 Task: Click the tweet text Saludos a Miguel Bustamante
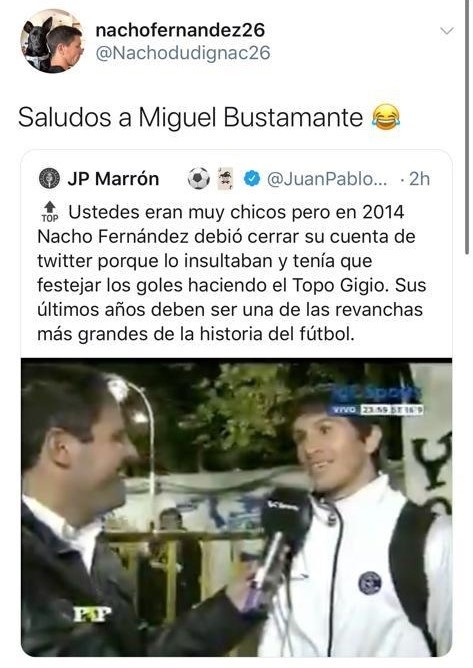point(190,117)
